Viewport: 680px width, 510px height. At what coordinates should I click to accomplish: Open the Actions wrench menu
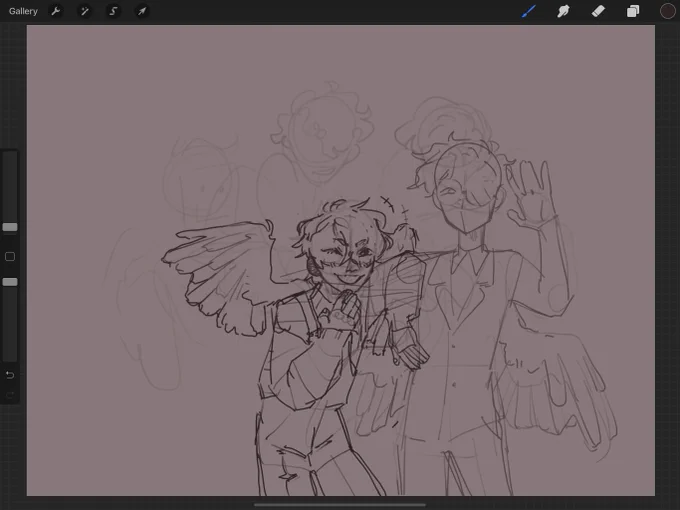(56, 11)
